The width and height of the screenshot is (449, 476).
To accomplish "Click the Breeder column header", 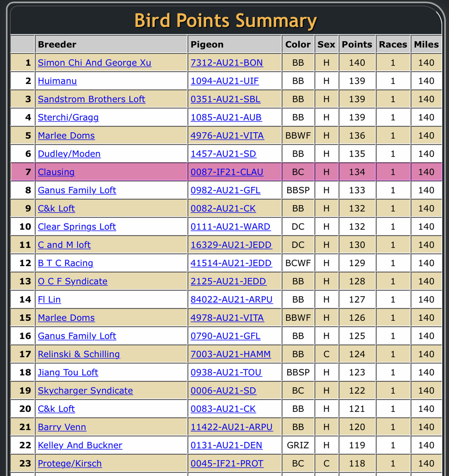I will (x=57, y=45).
